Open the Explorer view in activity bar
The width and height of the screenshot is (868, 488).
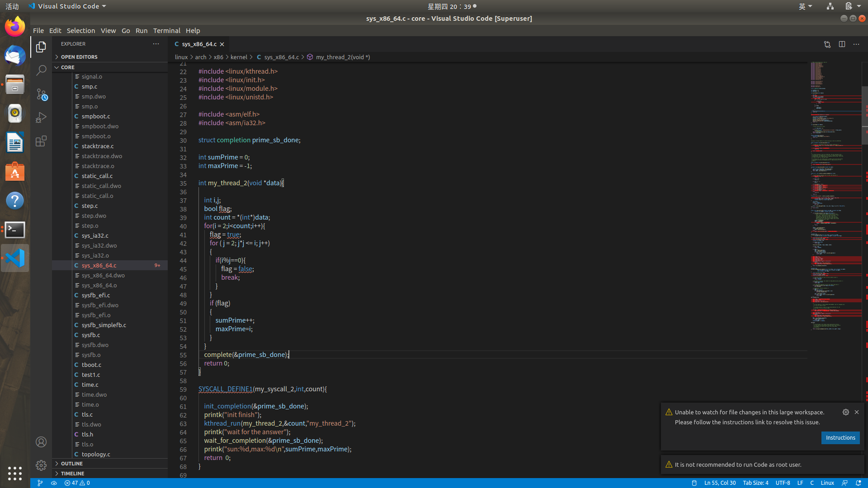(41, 47)
